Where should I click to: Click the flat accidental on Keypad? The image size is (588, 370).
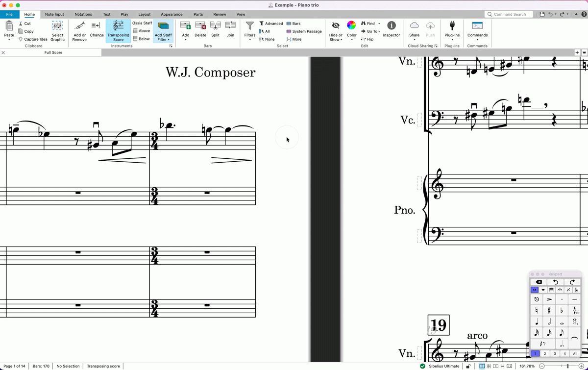pyautogui.click(x=562, y=310)
